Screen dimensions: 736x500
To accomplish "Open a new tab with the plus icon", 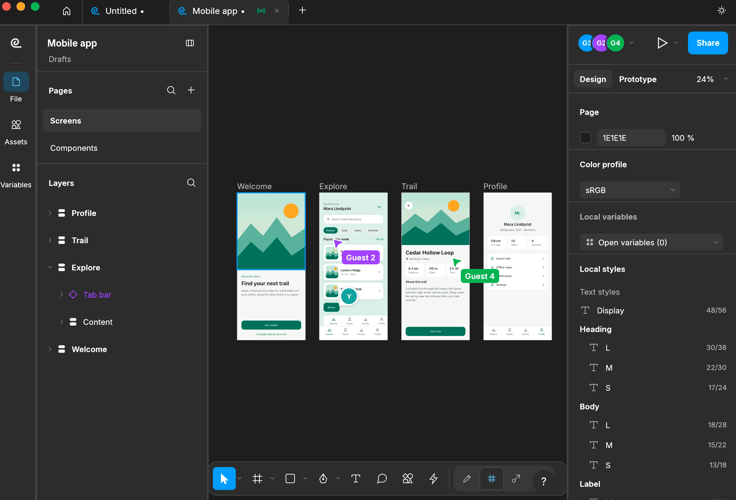I will tap(302, 10).
